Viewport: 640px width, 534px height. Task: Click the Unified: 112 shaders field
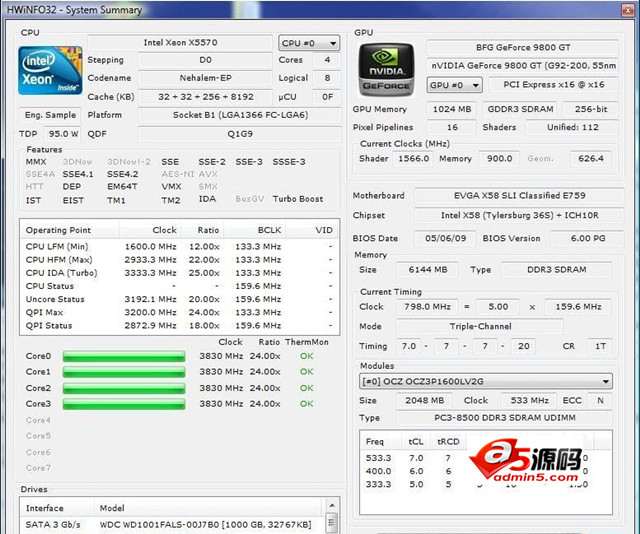pos(572,127)
